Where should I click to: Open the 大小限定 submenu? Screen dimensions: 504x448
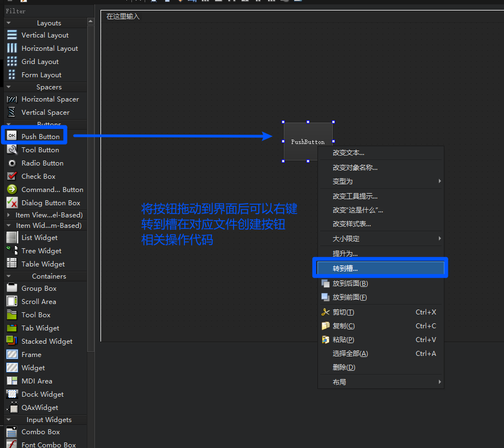[x=380, y=238]
